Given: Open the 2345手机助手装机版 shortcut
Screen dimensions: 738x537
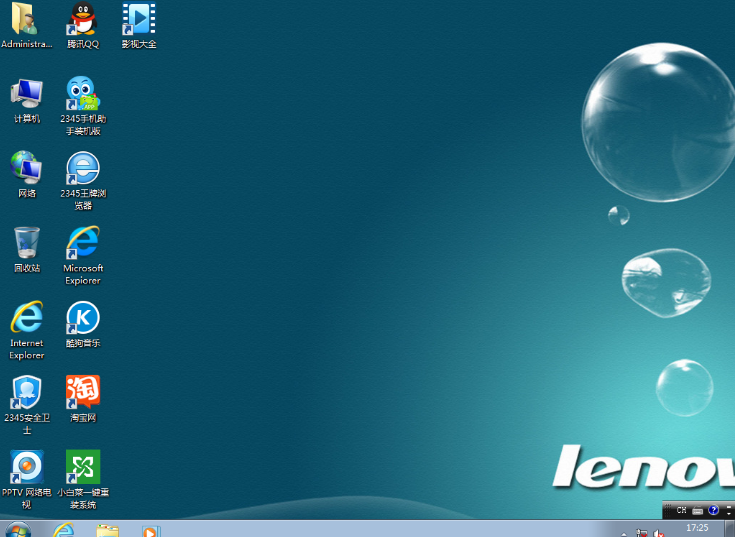Looking at the screenshot, I should 83,106.
